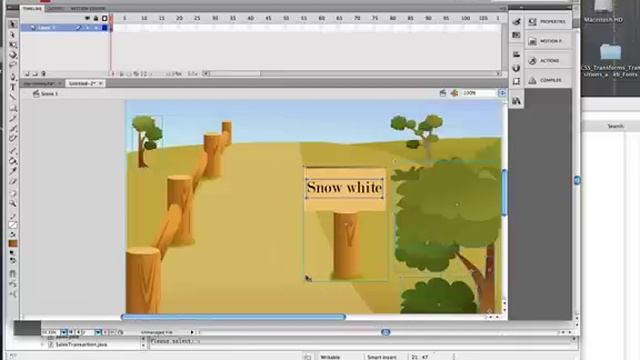
Task: Open Macintosh HD on the desktop
Action: click(603, 12)
